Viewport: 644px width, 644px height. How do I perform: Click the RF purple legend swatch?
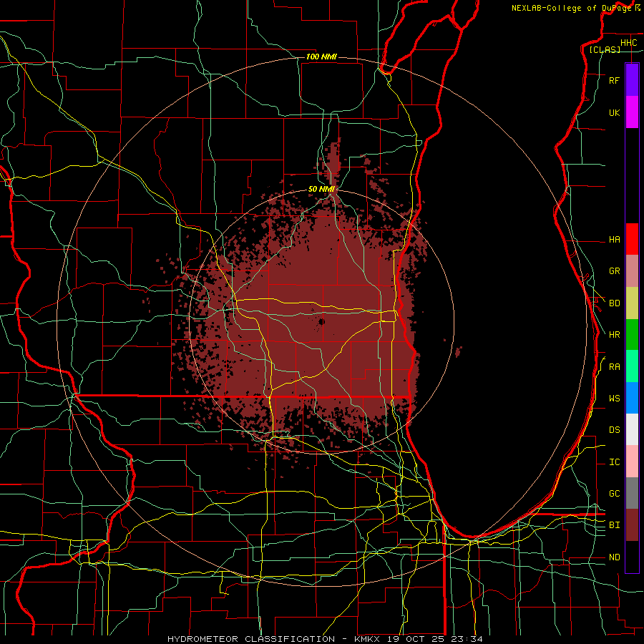632,80
